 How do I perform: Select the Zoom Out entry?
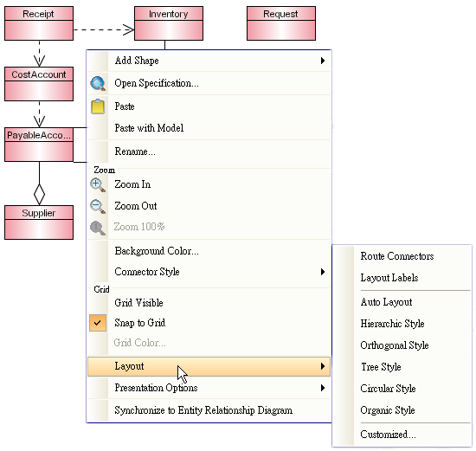pyautogui.click(x=209, y=206)
